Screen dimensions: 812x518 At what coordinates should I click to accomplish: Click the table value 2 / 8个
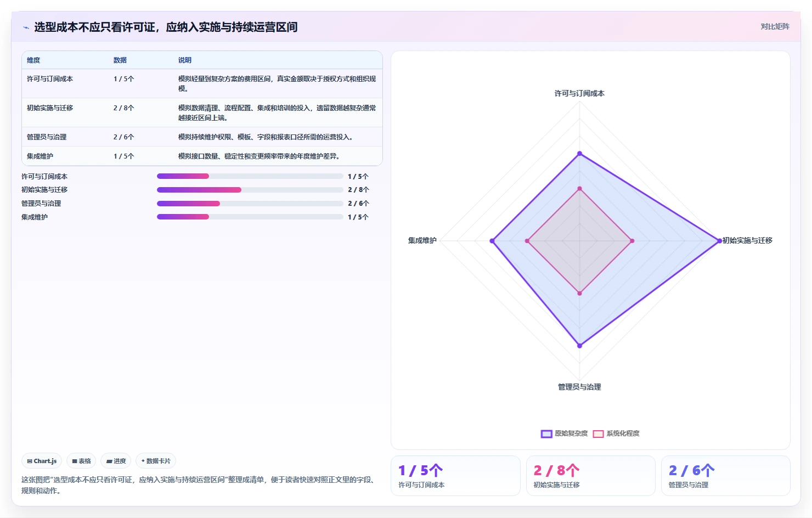coord(123,108)
